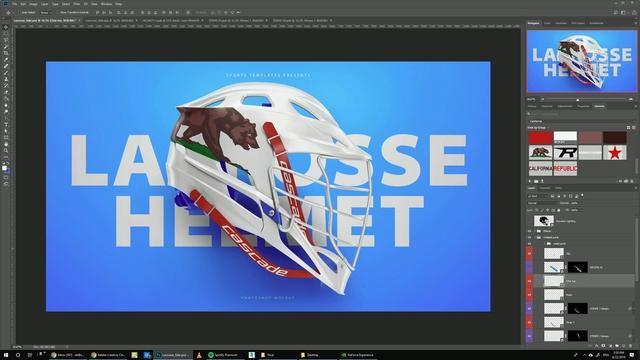This screenshot has width=640, height=360.
Task: Click the add layer mask icon
Action: point(603,346)
